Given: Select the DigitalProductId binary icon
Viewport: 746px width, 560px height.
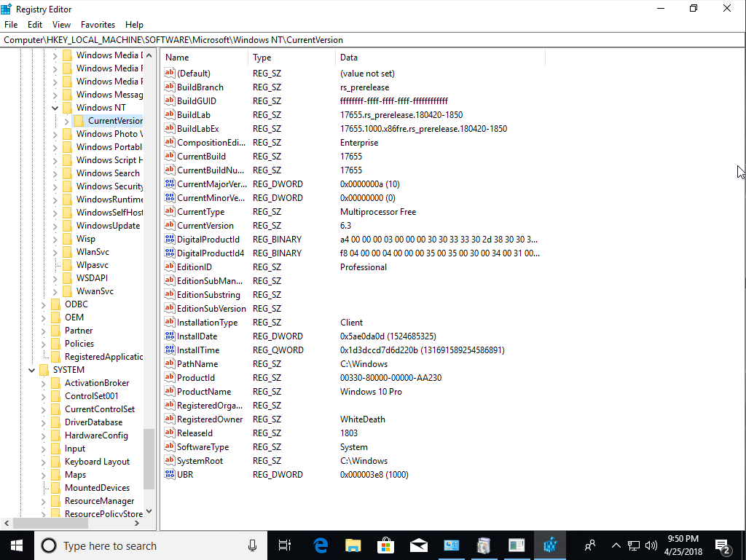Looking at the screenshot, I should click(169, 239).
